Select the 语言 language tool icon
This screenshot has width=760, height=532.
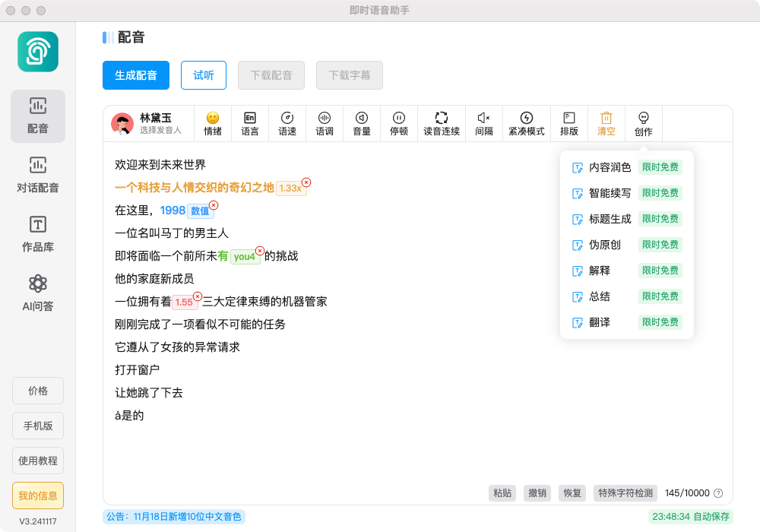(250, 123)
